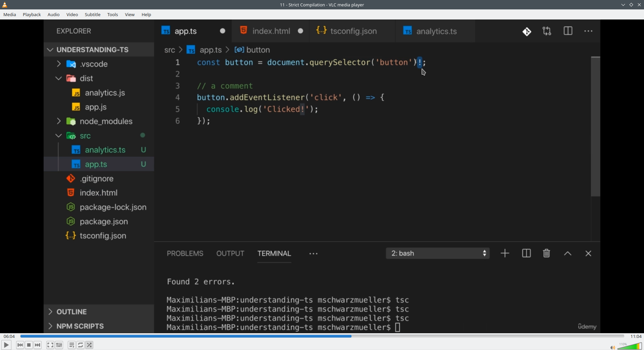This screenshot has height=350, width=644.
Task: Skip to the next media item
Action: (x=38, y=345)
